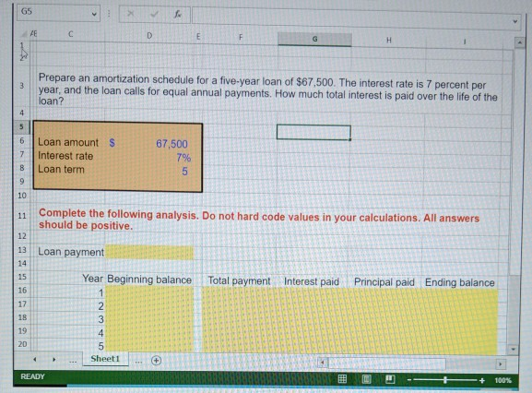The height and width of the screenshot is (393, 532).
Task: Expand the formula bar chevron
Action: (x=515, y=21)
